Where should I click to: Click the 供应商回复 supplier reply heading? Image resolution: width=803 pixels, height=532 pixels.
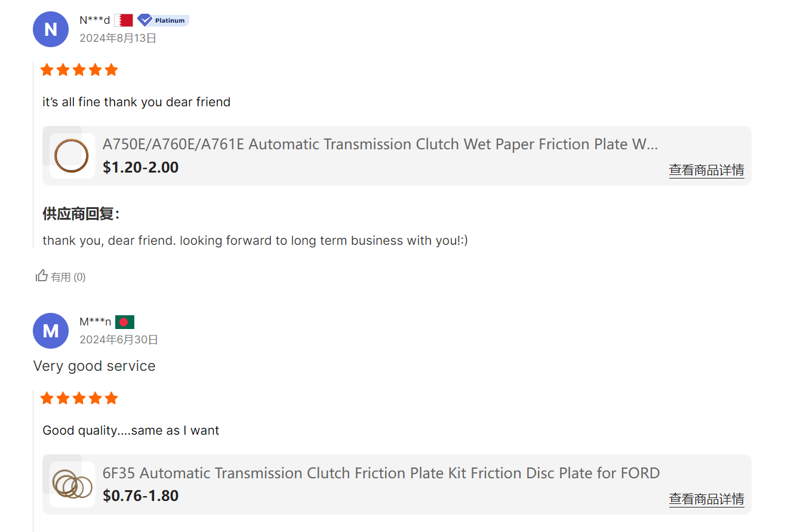pos(81,214)
